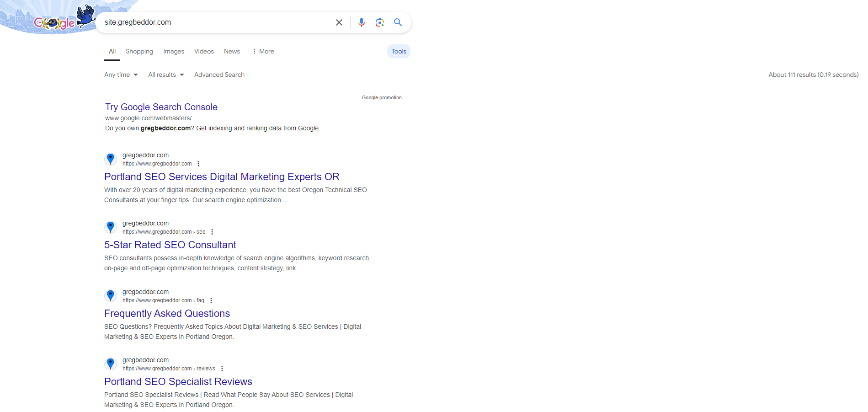This screenshot has height=412, width=868.
Task: Open Portland SEO Specialist Reviews result
Action: pos(178,381)
